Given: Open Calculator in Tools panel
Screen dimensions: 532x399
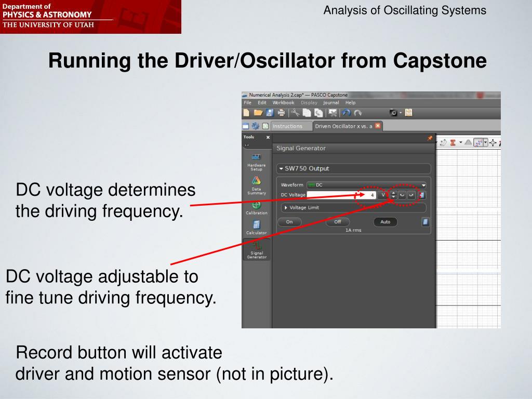Looking at the screenshot, I should tap(257, 228).
